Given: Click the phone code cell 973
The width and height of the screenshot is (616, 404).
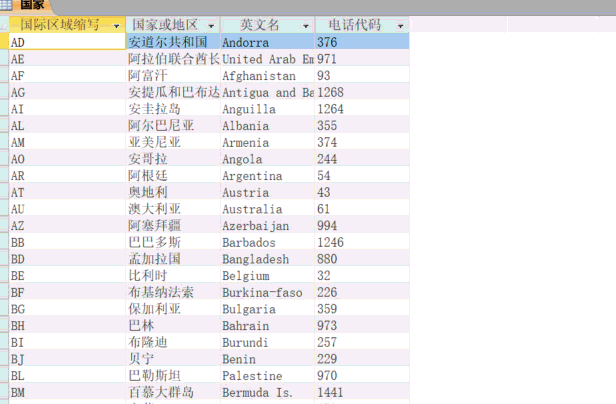Looking at the screenshot, I should pos(362,326).
